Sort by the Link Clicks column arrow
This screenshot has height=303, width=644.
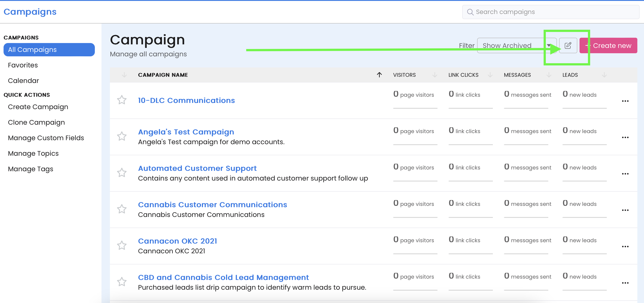coord(490,75)
